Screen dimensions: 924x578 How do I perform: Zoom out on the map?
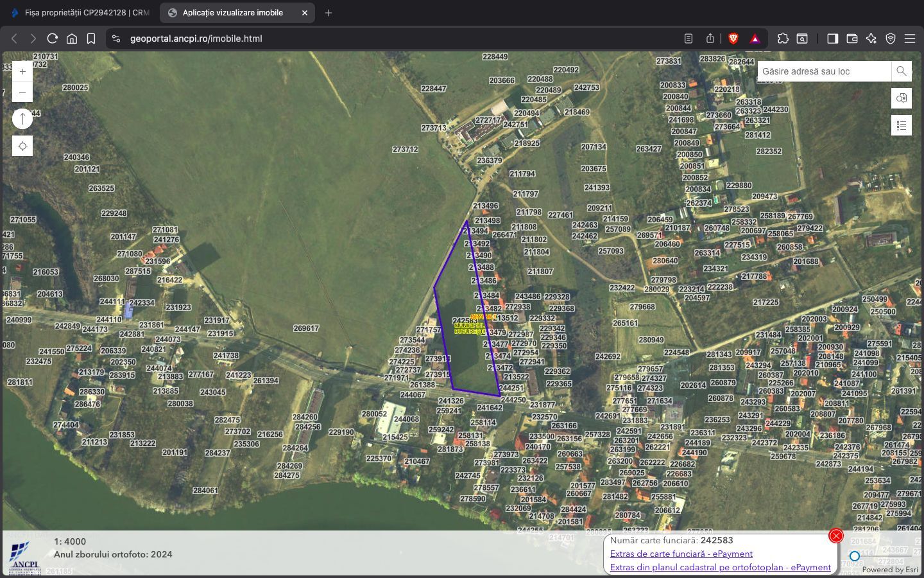coord(22,92)
